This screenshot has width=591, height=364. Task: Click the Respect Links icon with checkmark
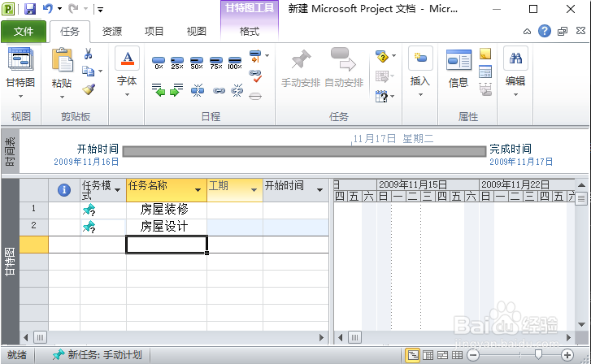[x=255, y=76]
